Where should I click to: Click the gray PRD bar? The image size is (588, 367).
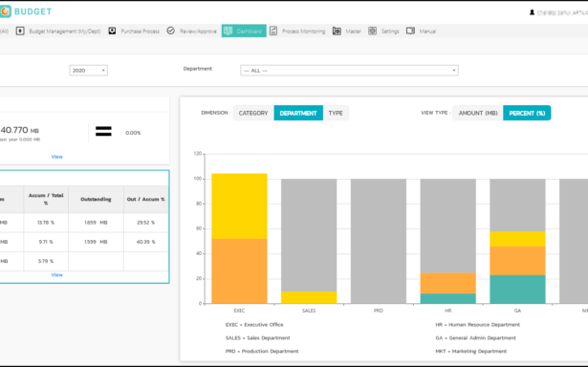coord(379,241)
